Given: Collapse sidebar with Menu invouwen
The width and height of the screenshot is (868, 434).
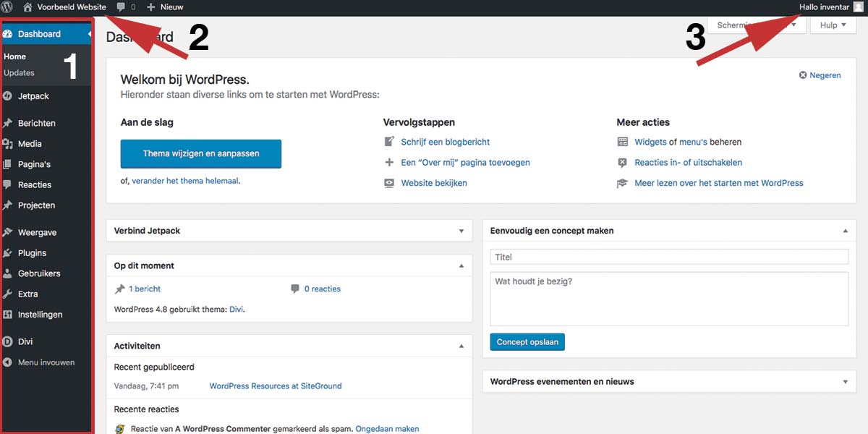Looking at the screenshot, I should click(x=46, y=362).
